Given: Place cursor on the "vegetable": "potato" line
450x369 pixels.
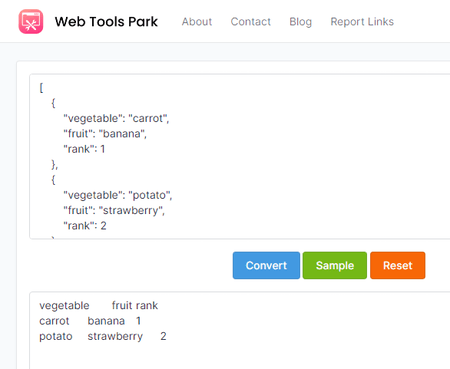Looking at the screenshot, I should coord(118,195).
